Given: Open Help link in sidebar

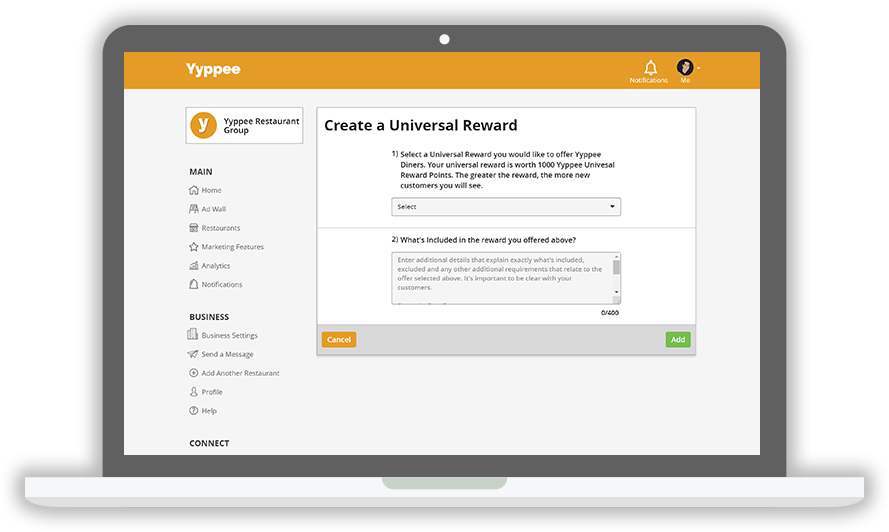Looking at the screenshot, I should click(209, 411).
